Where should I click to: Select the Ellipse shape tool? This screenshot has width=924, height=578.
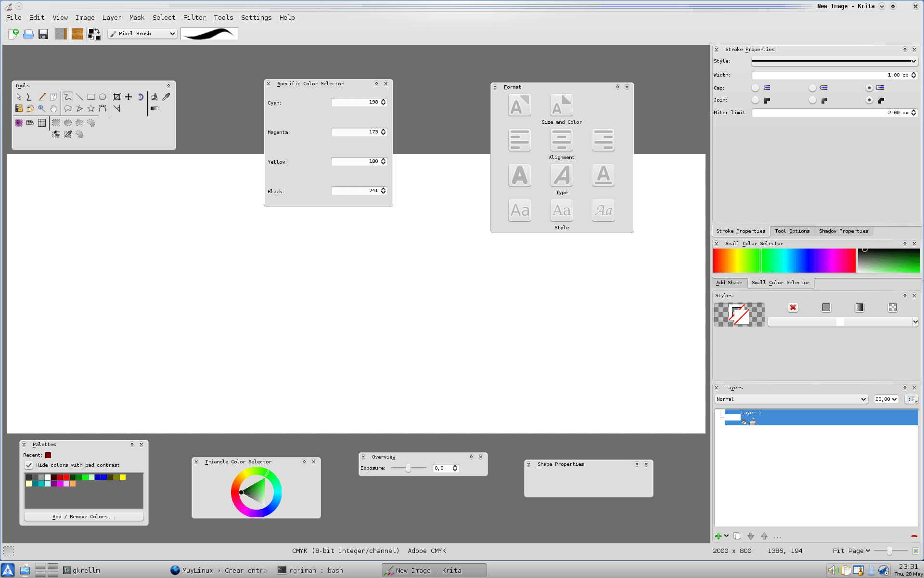pos(103,97)
